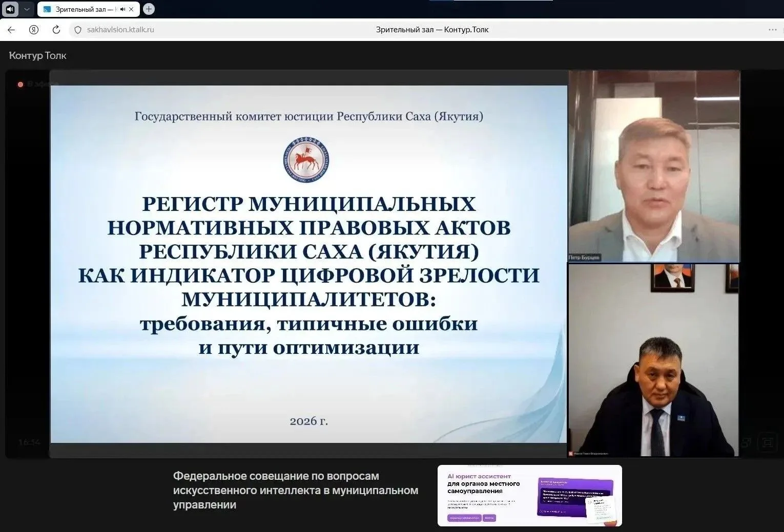Open the Yandex home button
This screenshot has width=784, height=532.
click(34, 30)
